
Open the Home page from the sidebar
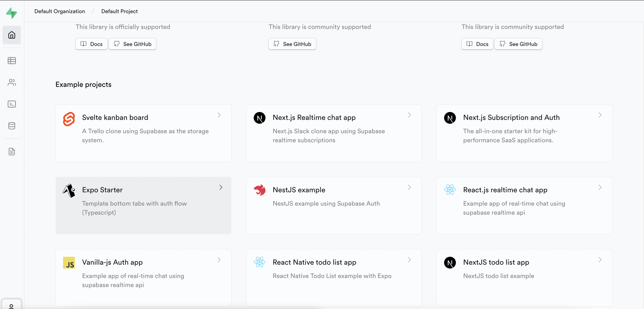point(12,35)
